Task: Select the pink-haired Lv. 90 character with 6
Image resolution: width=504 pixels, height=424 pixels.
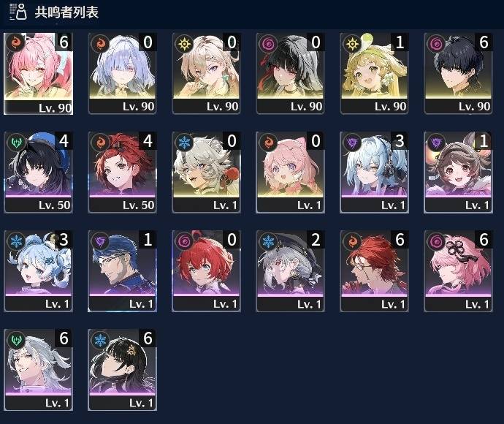Action: [38, 74]
